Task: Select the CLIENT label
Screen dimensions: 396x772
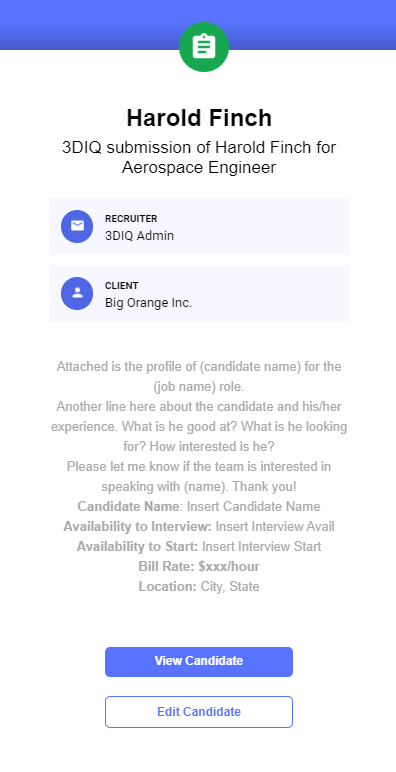Action: [122, 286]
